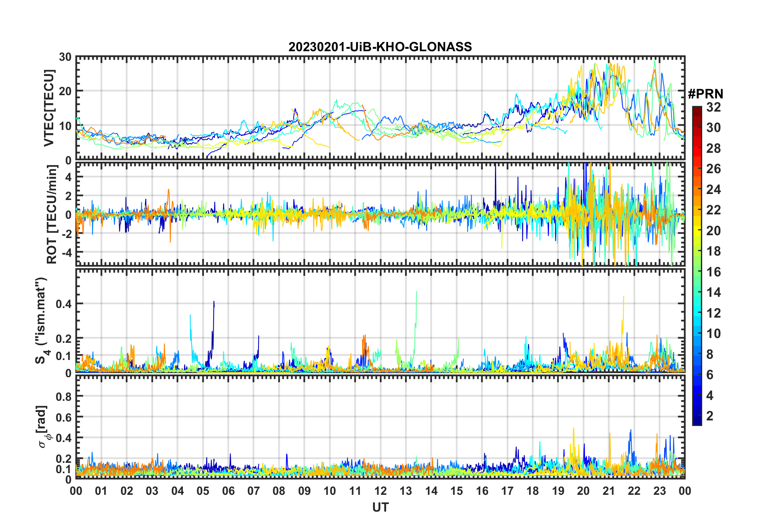Select the 15 hour tick on the UT axis
Screen dimensions: 761x532
(x=457, y=491)
